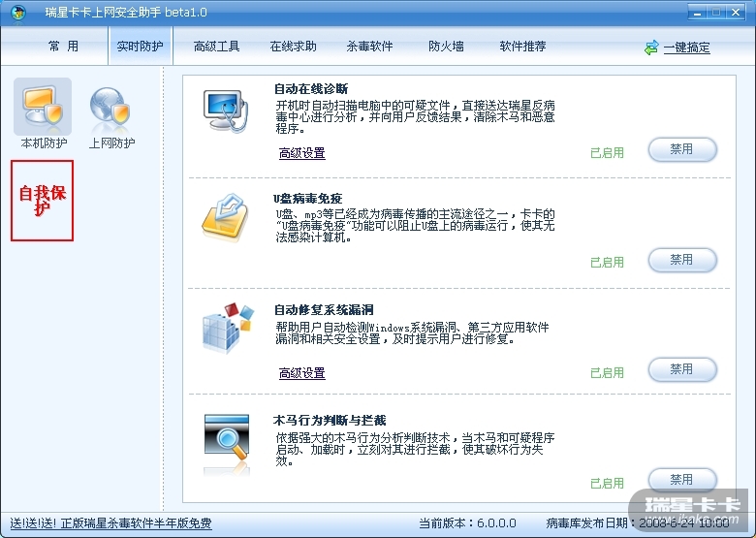756x538 pixels.
Task: Go to the 在线求助 tab
Action: pyautogui.click(x=293, y=47)
